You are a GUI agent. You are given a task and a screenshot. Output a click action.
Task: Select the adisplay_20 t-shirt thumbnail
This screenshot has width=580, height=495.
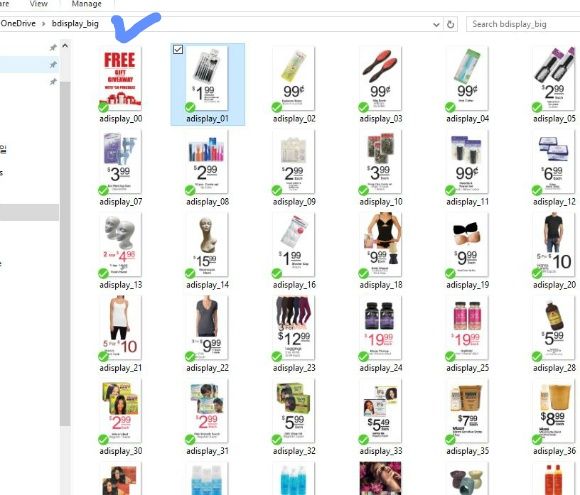click(554, 244)
